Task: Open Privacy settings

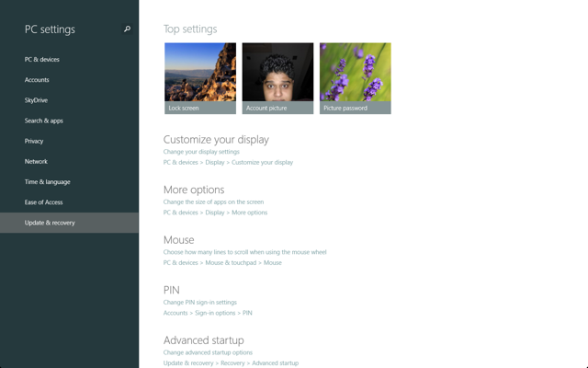Action: point(34,141)
